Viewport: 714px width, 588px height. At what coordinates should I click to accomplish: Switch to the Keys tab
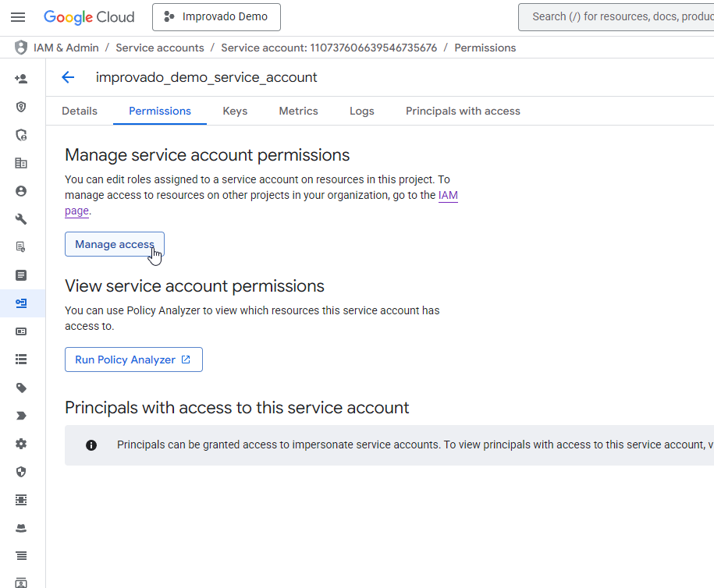(235, 111)
